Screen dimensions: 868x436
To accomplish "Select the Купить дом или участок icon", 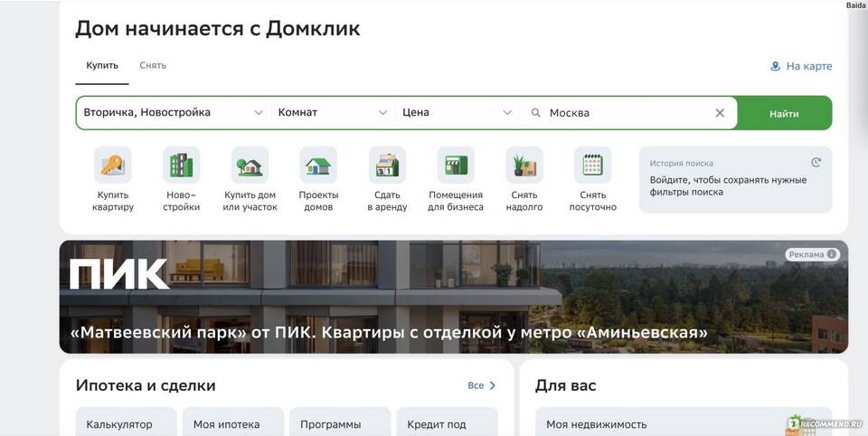I will pyautogui.click(x=250, y=166).
